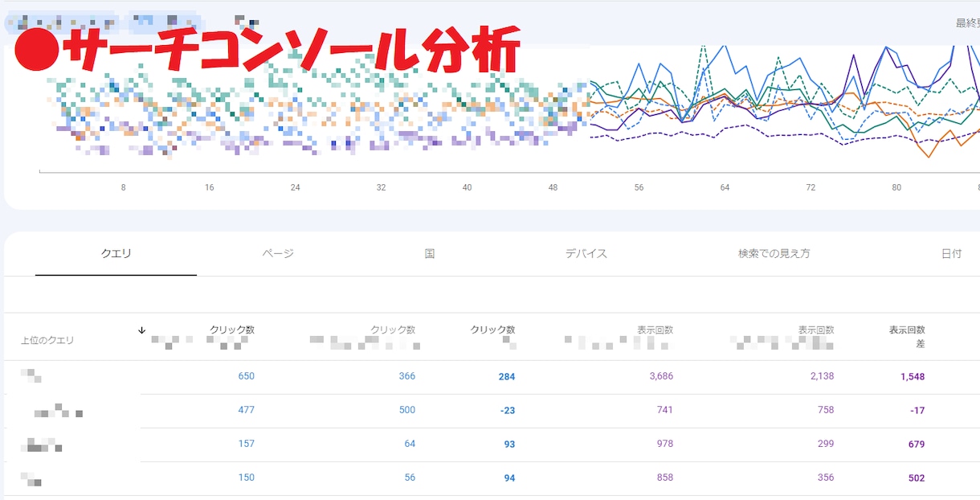The image size is (980, 500).
Task: Click the click difference value 284
Action: [506, 377]
